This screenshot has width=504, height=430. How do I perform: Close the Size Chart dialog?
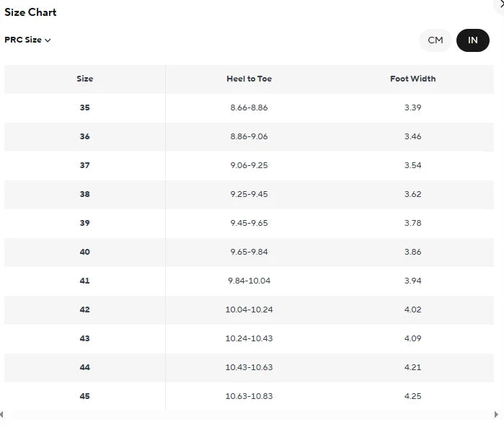point(501,4)
